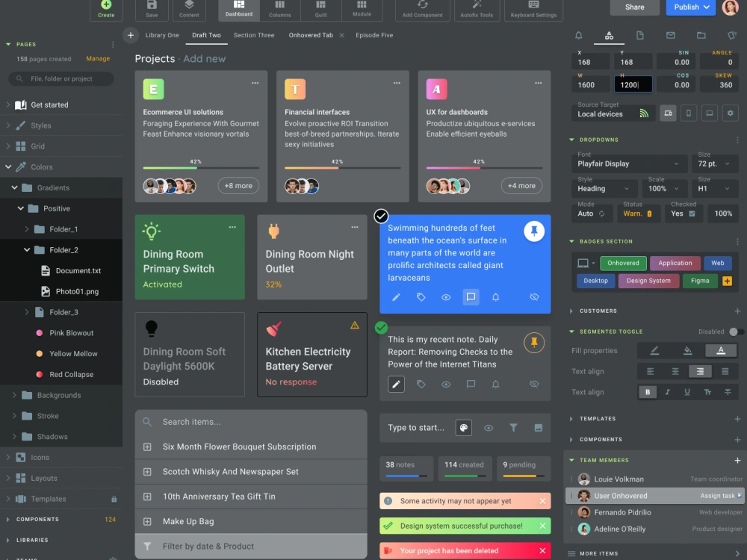The height and width of the screenshot is (560, 747).
Task: Toggle hidden eye-slash on blue note
Action: 534,297
